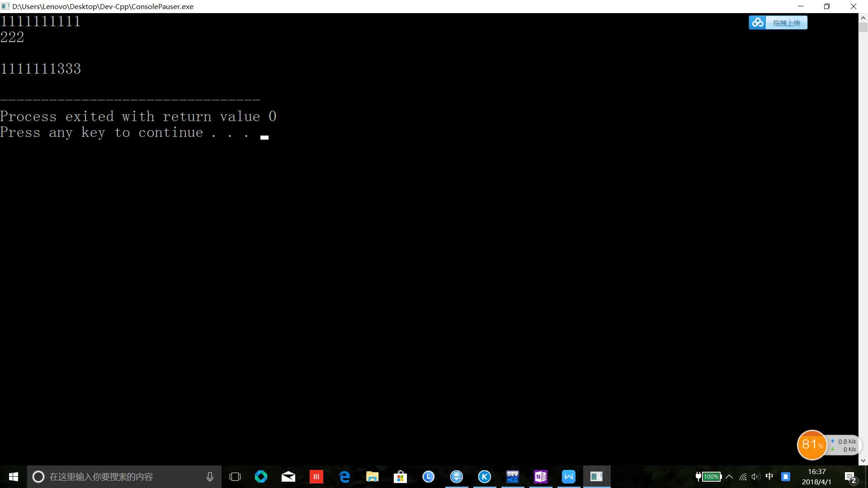
Task: Click the text 'Process exited with return value 0'
Action: pos(138,117)
